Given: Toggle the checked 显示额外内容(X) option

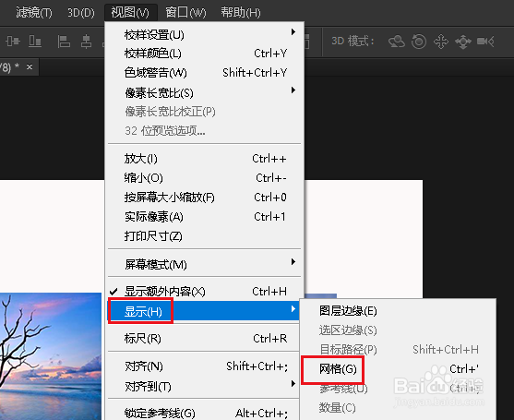Looking at the screenshot, I should pos(205,291).
